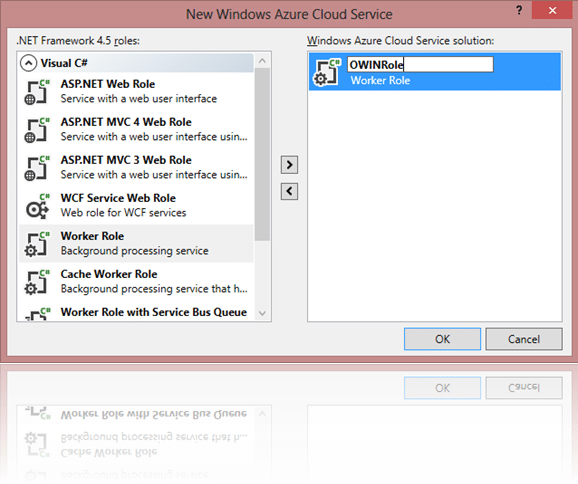
Task: Confirm the dialog with OK
Action: click(442, 339)
